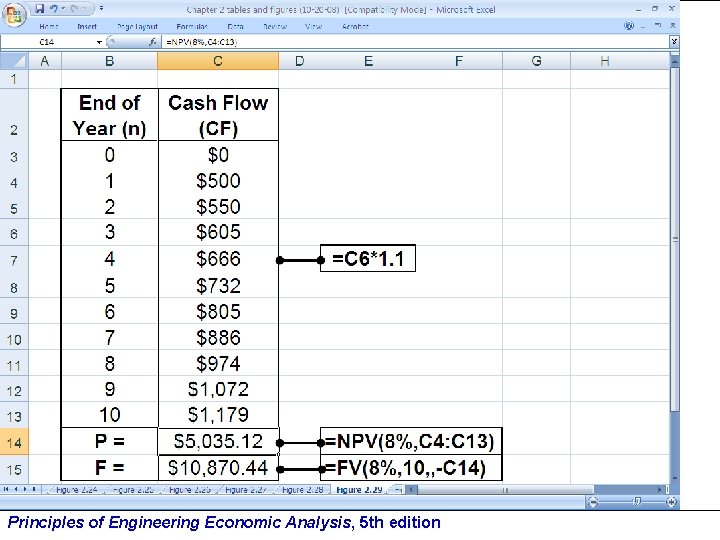This screenshot has width=720, height=540.
Task: Click the Insert Function fx icon
Action: point(152,42)
